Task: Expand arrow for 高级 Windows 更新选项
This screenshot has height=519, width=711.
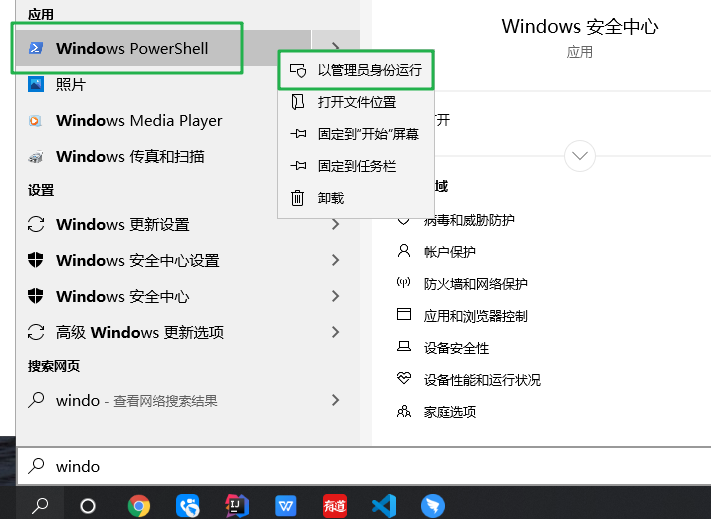Action: [336, 332]
